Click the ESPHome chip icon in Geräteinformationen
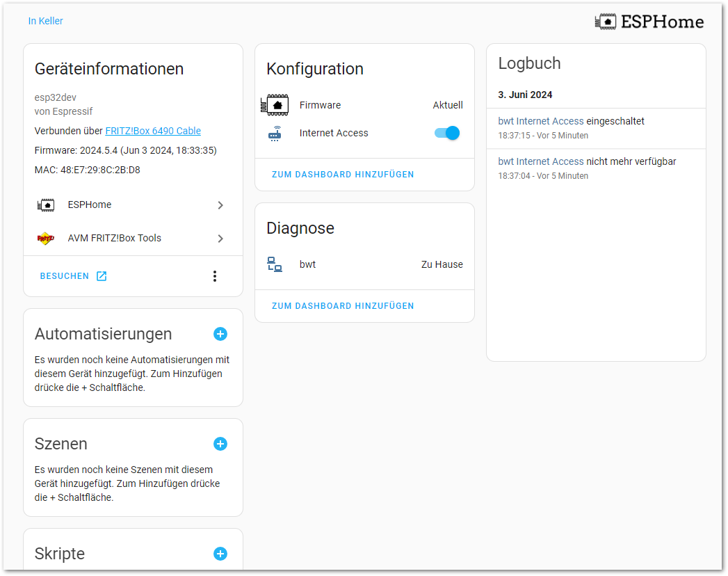The height and width of the screenshot is (576, 728). [x=46, y=205]
